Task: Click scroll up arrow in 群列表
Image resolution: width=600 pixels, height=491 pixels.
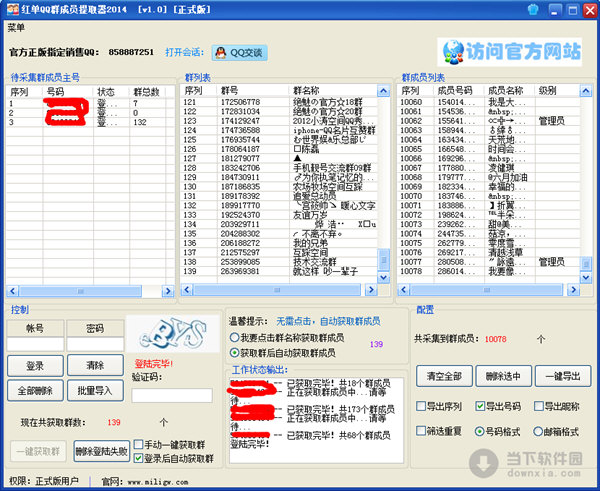Action: click(x=383, y=91)
